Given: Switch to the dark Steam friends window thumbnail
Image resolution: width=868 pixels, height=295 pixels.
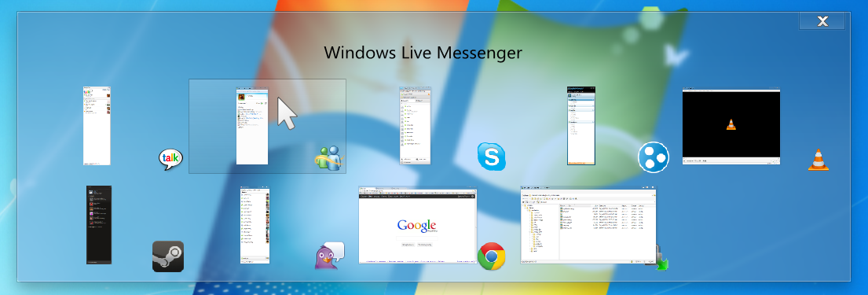Looking at the screenshot, I should pyautogui.click(x=98, y=224).
